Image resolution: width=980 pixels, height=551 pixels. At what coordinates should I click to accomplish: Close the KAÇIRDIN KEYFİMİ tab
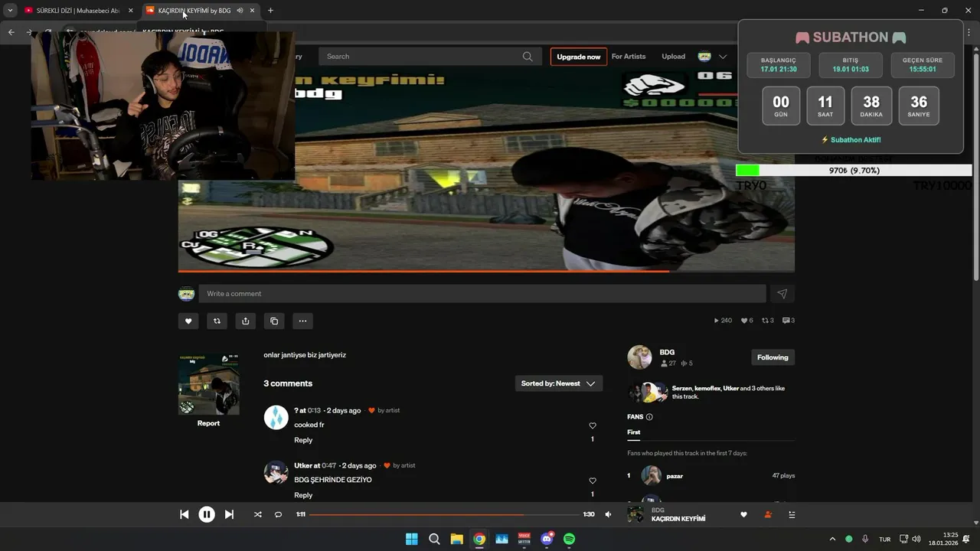coord(252,11)
